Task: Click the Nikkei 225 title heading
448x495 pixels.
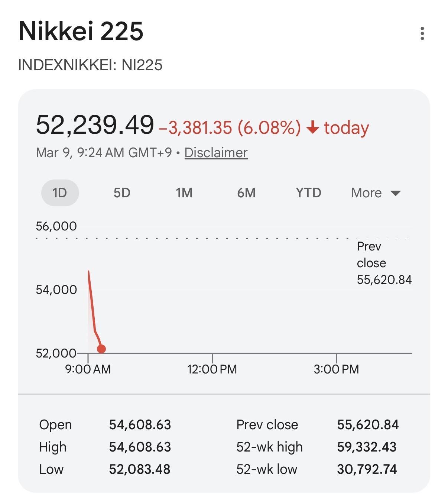Action: (81, 31)
